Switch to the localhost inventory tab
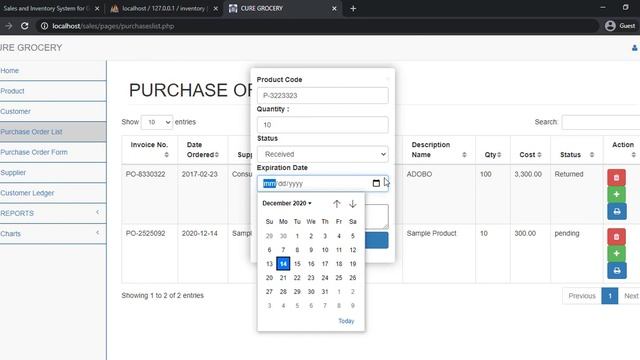Viewport: 640px width, 360px height. 165,8
